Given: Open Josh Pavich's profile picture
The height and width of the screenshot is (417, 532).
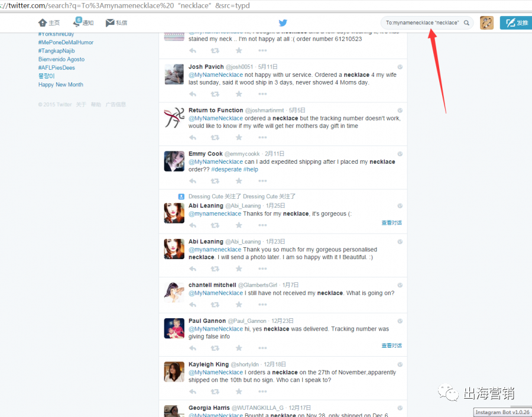Looking at the screenshot, I should [x=174, y=74].
